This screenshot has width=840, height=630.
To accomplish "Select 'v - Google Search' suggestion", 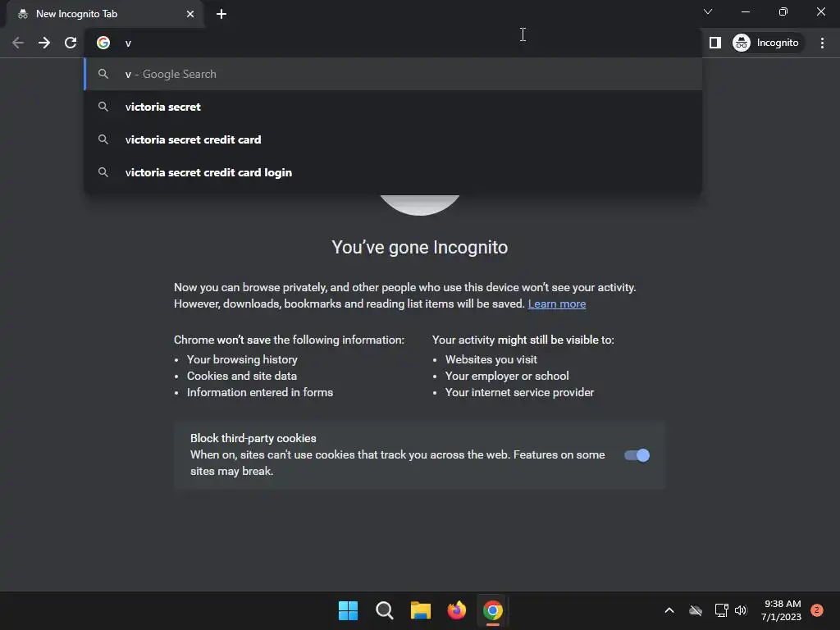I will coord(393,74).
